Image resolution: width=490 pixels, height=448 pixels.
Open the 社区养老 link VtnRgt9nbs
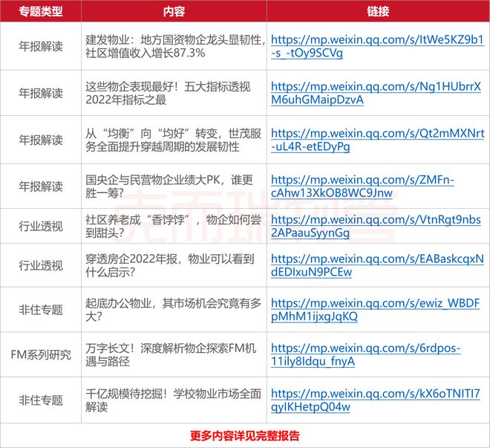[x=376, y=226]
